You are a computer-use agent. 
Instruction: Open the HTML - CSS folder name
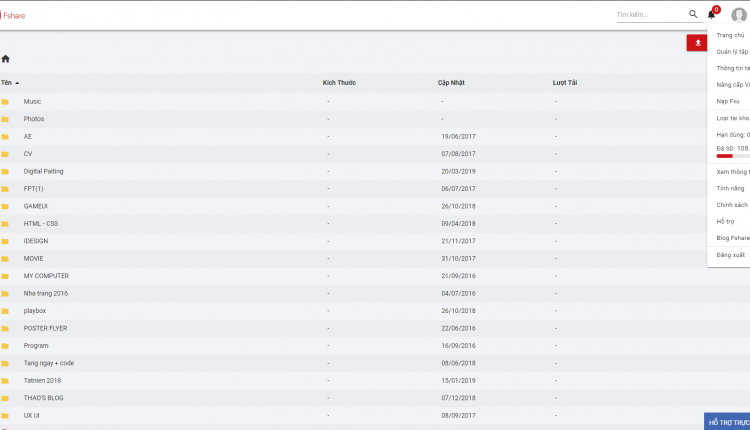pos(41,223)
